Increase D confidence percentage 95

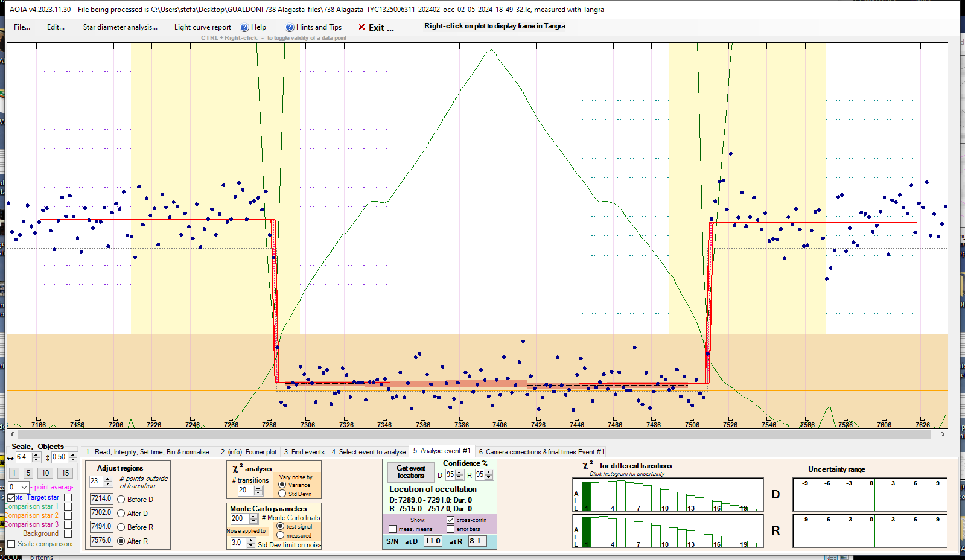pyautogui.click(x=459, y=472)
